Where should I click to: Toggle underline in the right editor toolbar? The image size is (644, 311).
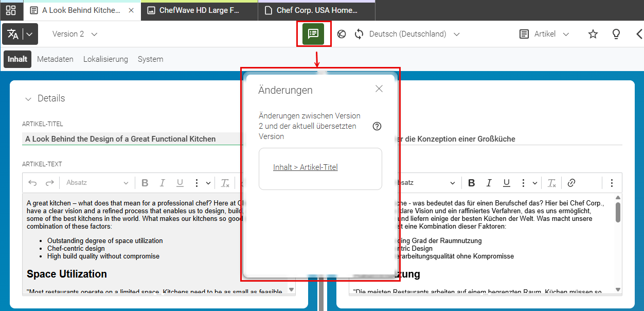(506, 183)
